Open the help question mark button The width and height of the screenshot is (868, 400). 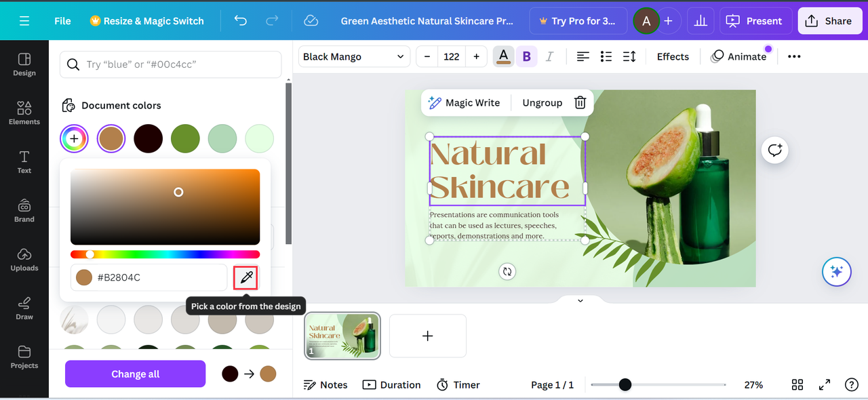(x=852, y=384)
